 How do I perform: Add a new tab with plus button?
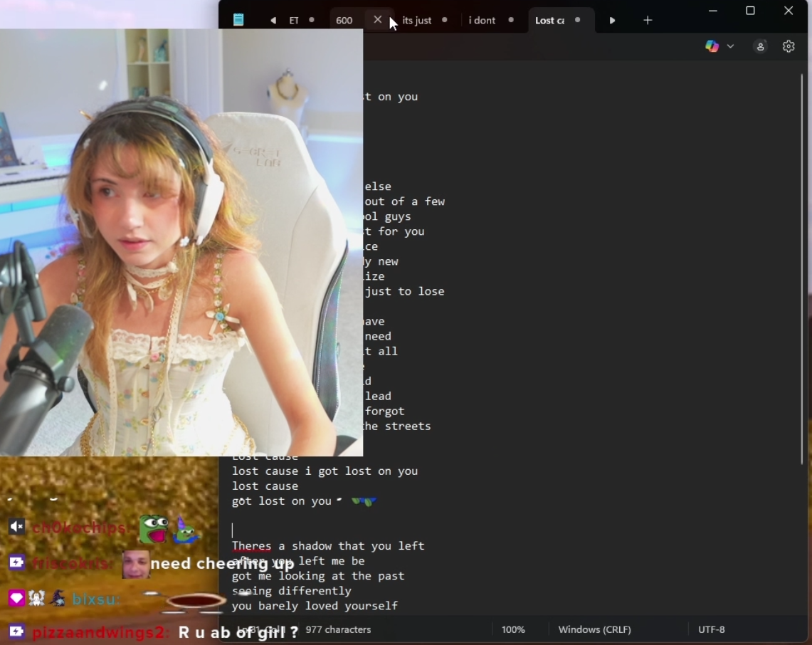click(648, 20)
